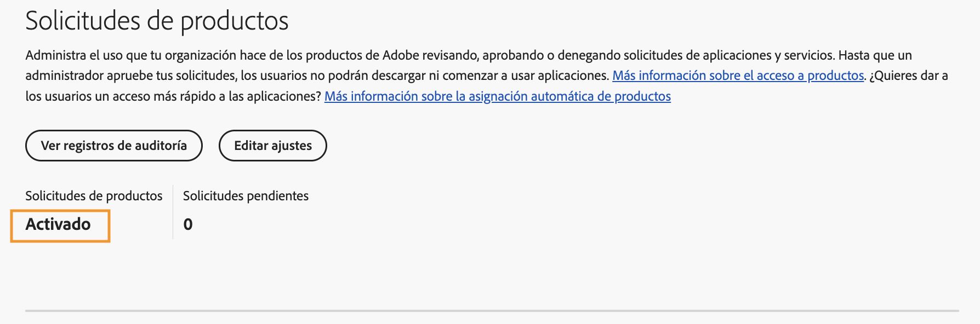Select the "Solicitudes pendientes" column label
Viewport: 980px width, 324px height.
pyautogui.click(x=246, y=195)
